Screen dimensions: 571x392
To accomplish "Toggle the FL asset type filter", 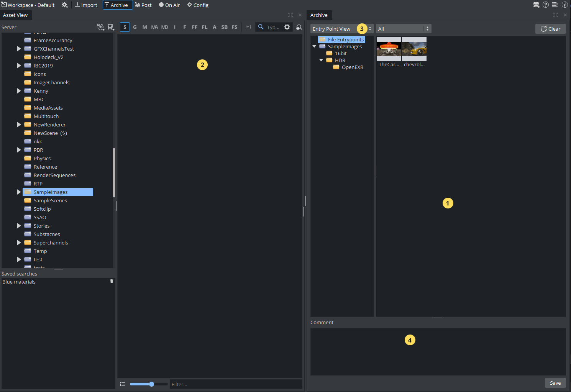I will pyautogui.click(x=205, y=27).
